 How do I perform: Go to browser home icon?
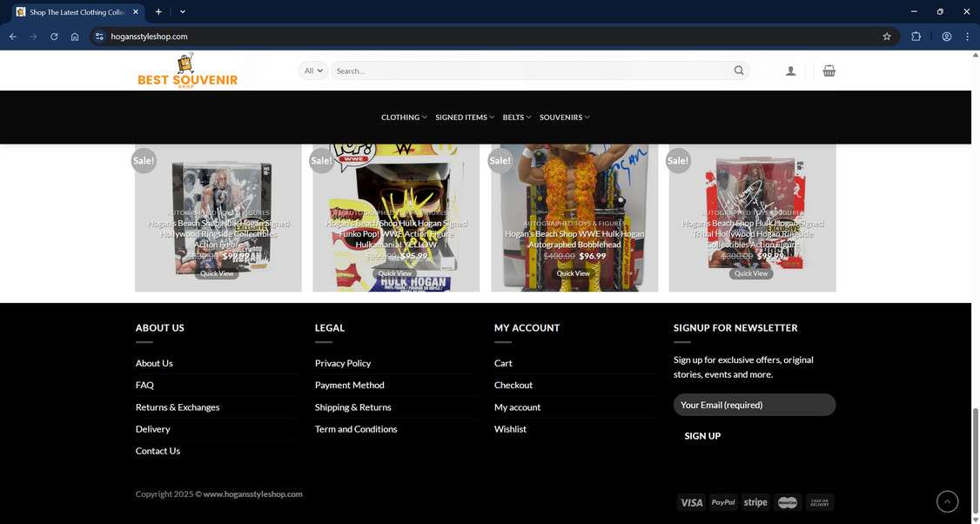click(x=75, y=37)
